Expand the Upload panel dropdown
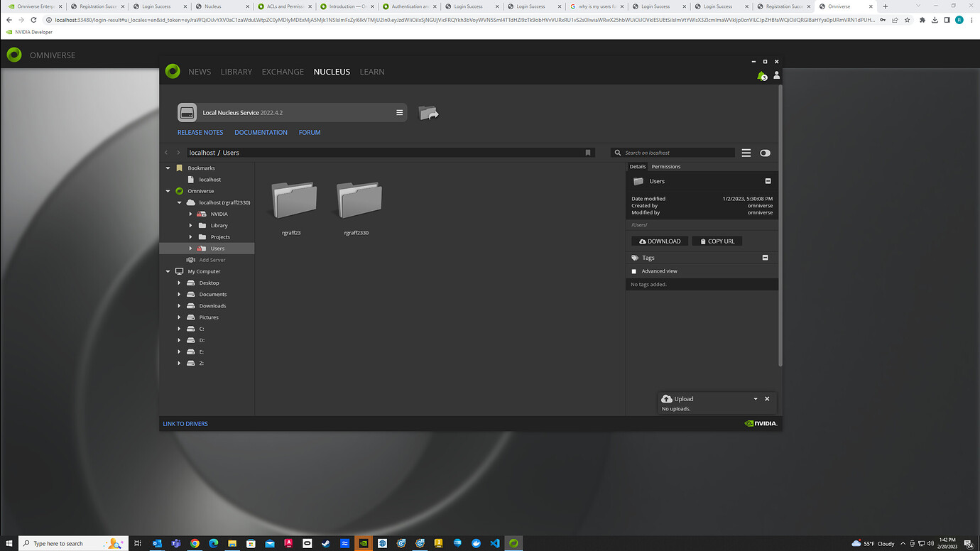 [x=756, y=398]
